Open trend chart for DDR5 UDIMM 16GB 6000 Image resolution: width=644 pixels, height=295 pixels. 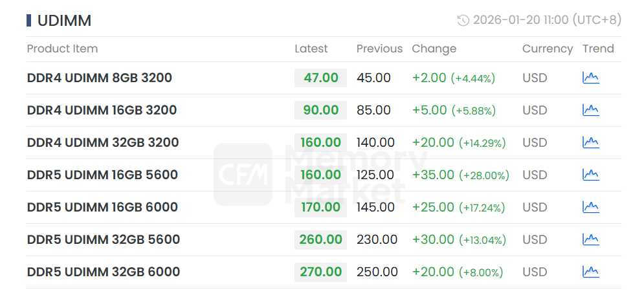click(590, 207)
